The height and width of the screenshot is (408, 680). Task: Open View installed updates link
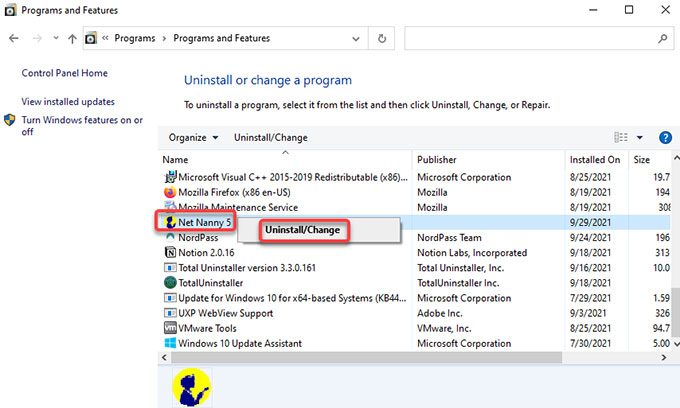click(68, 101)
